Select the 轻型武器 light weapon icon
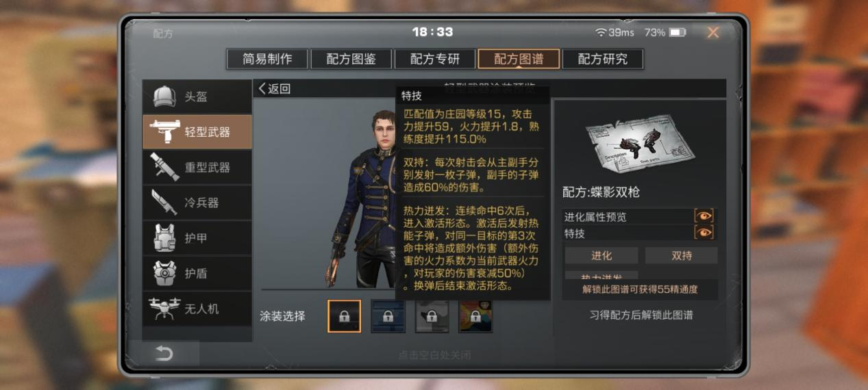868x390 pixels. [x=164, y=132]
